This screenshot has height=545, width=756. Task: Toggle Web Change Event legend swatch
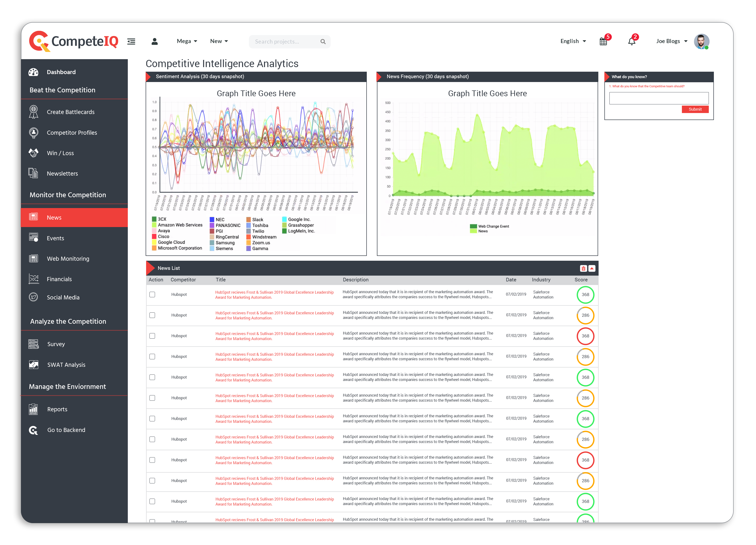pyautogui.click(x=473, y=226)
